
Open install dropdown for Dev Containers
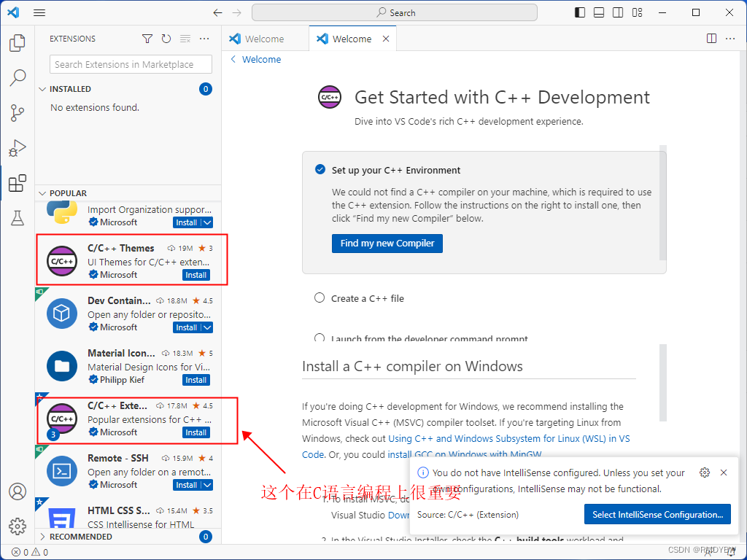[207, 327]
